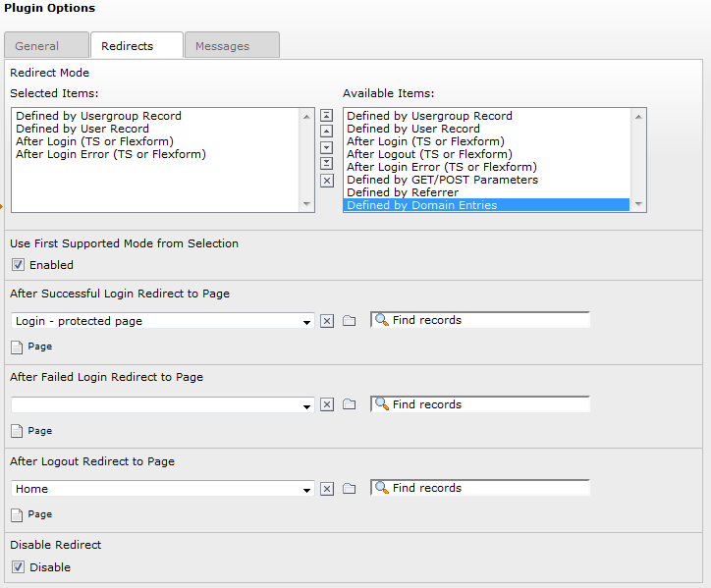711x588 pixels.
Task: Open folder browser for After Logout page
Action: click(x=349, y=489)
